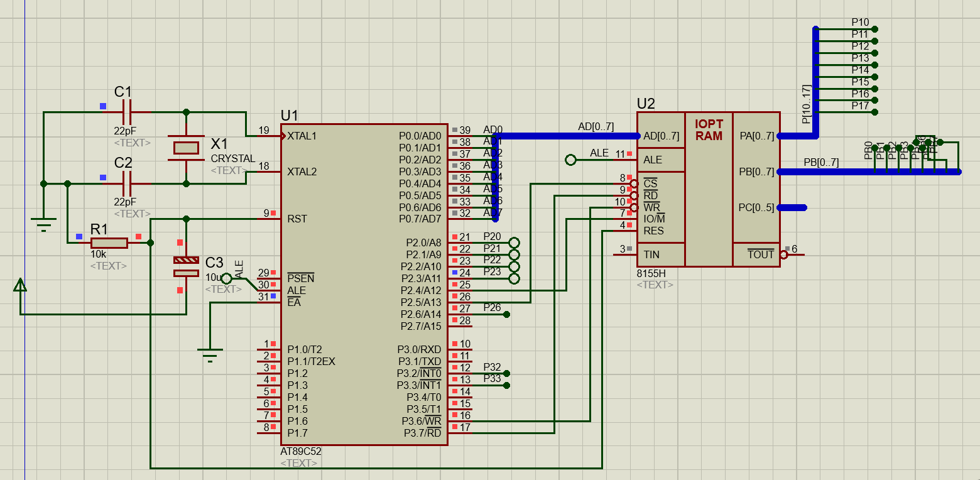
Task: Select the crystal X1 symbol
Action: [x=186, y=148]
